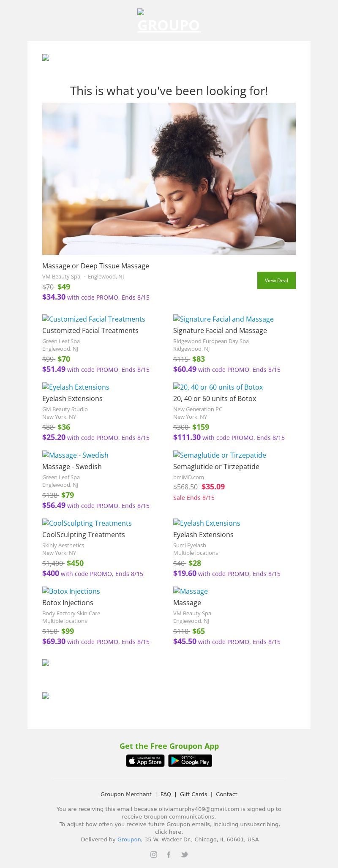Open the Instagram icon in footer
The width and height of the screenshot is (338, 868).
pos(154,854)
